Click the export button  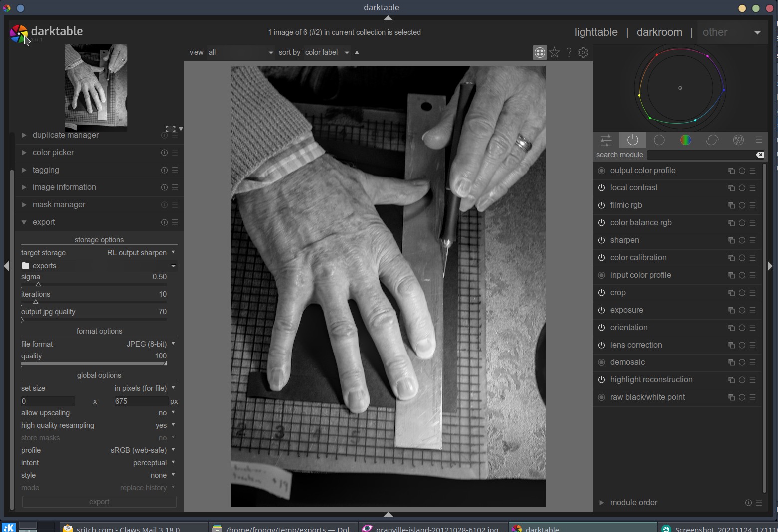[x=99, y=502]
